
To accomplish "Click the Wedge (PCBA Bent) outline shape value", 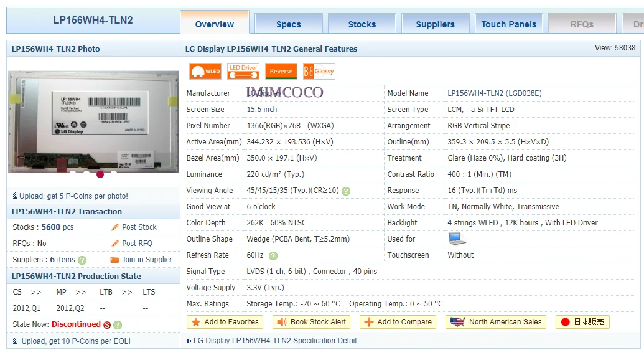I will pos(298,239).
